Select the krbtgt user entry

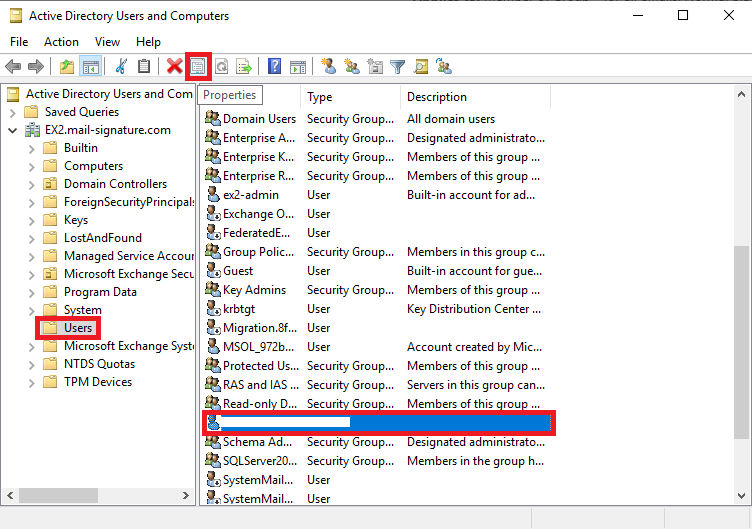[241, 309]
